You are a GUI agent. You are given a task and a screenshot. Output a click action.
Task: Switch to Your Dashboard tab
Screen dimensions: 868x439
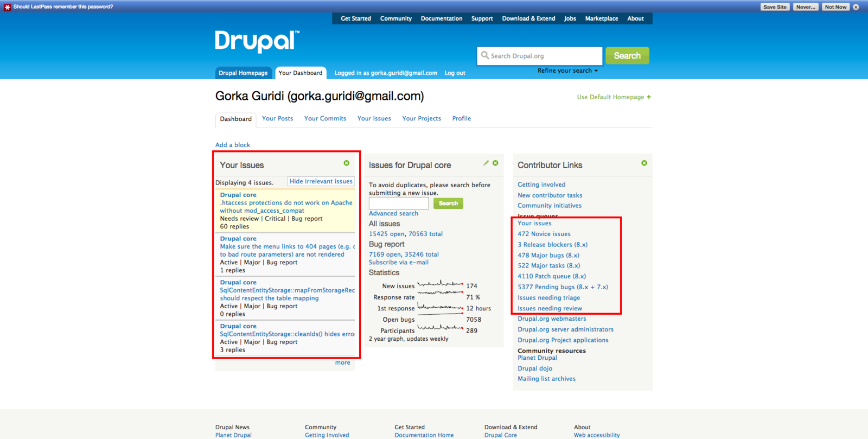tap(301, 73)
